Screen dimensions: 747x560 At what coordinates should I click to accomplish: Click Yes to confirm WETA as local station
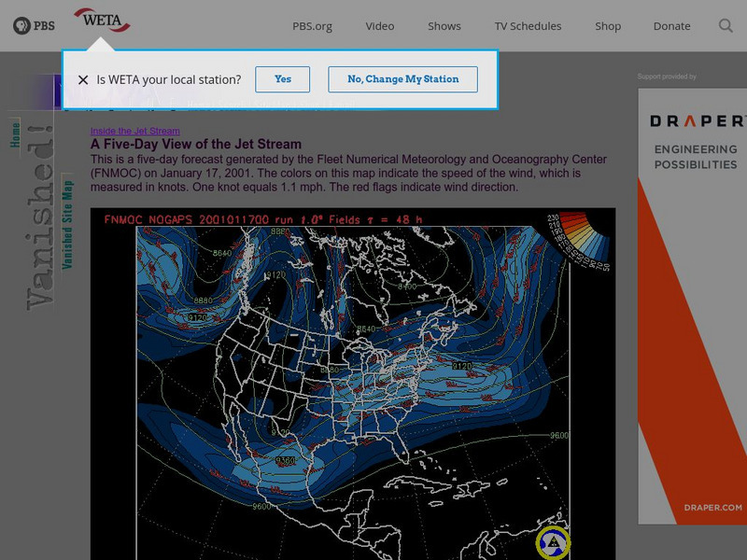[x=282, y=79]
